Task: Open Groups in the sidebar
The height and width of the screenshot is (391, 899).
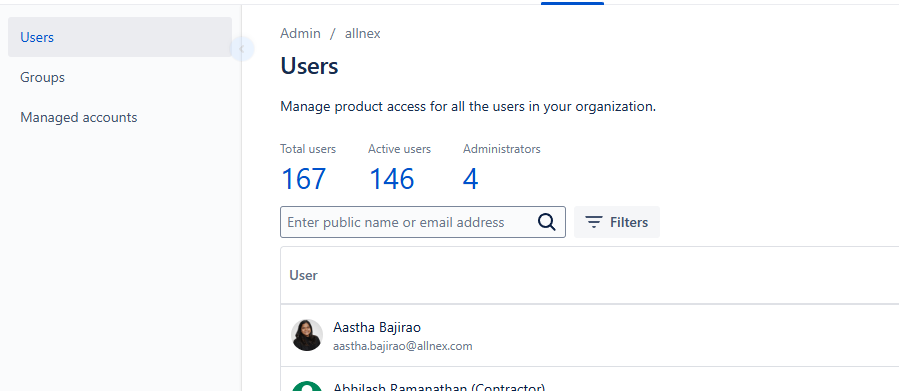Action: [x=42, y=77]
